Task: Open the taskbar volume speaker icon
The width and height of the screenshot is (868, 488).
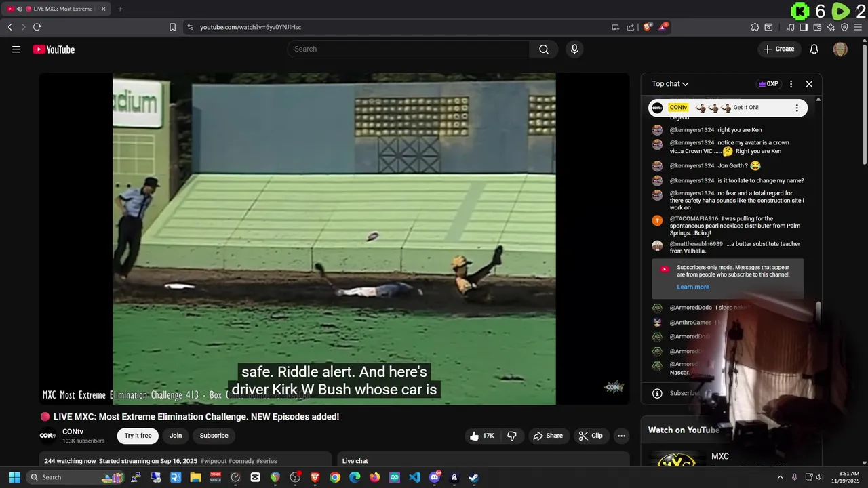Action: (x=820, y=477)
